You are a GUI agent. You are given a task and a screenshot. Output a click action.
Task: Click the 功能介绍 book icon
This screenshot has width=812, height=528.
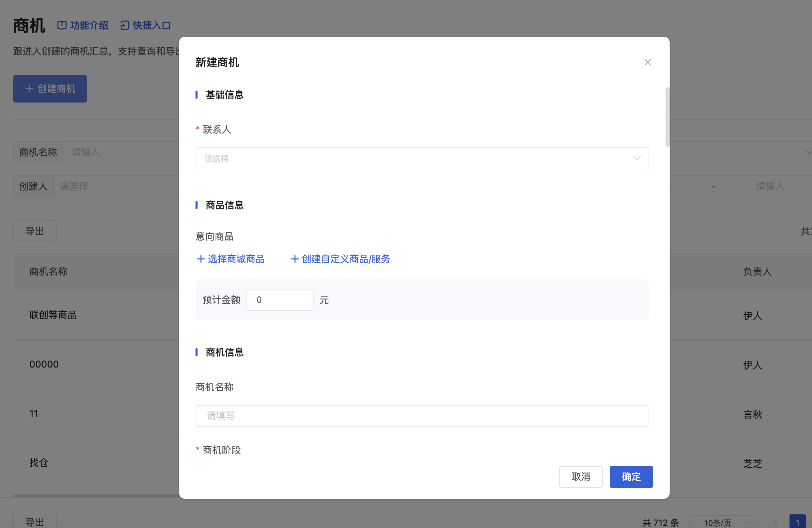[62, 25]
